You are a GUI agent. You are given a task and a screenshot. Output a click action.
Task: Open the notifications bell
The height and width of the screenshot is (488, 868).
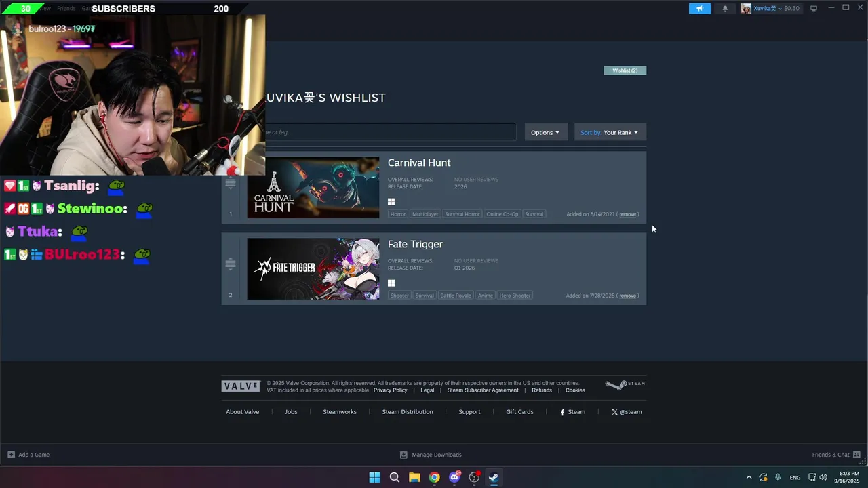[x=725, y=8]
